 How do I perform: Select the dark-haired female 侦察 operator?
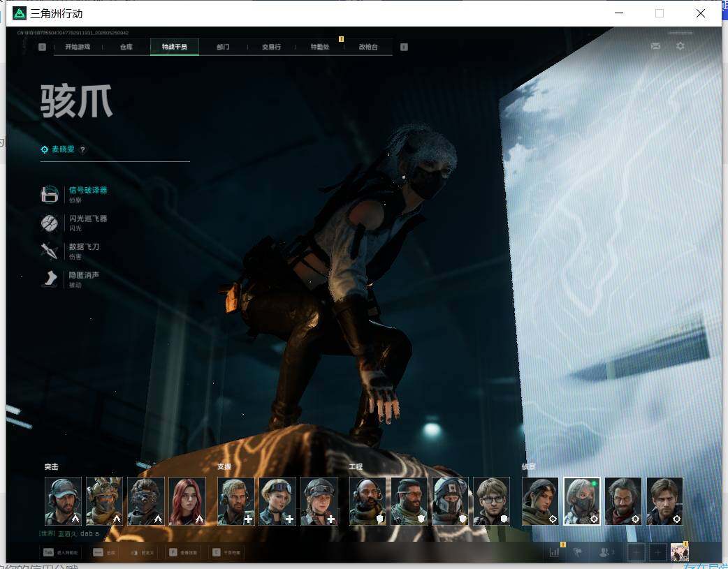pos(541,501)
